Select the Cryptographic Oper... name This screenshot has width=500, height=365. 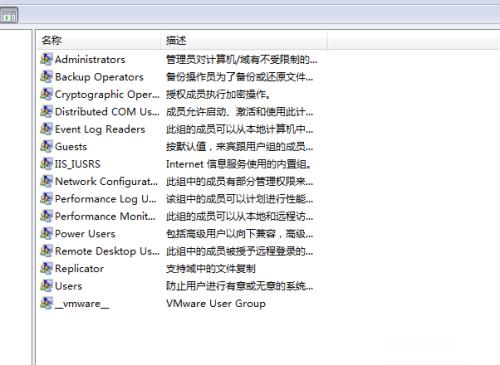(107, 95)
